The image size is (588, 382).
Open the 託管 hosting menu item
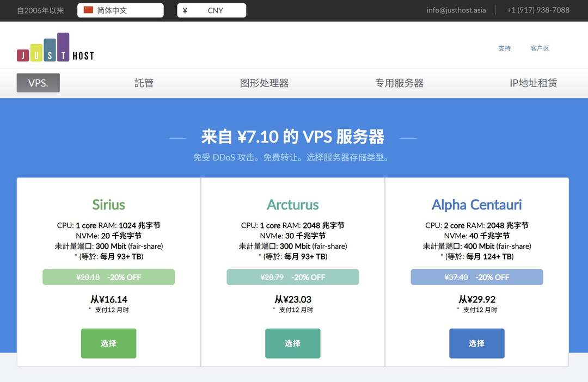pyautogui.click(x=144, y=83)
